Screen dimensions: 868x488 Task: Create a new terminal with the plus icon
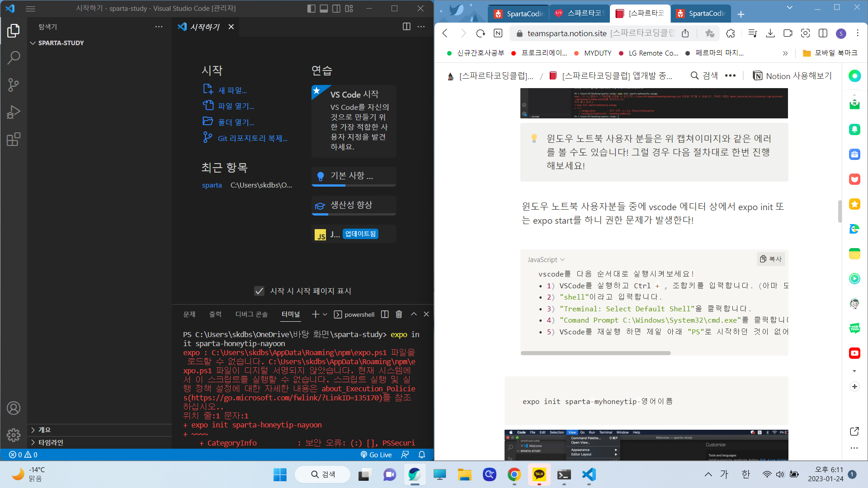click(316, 314)
